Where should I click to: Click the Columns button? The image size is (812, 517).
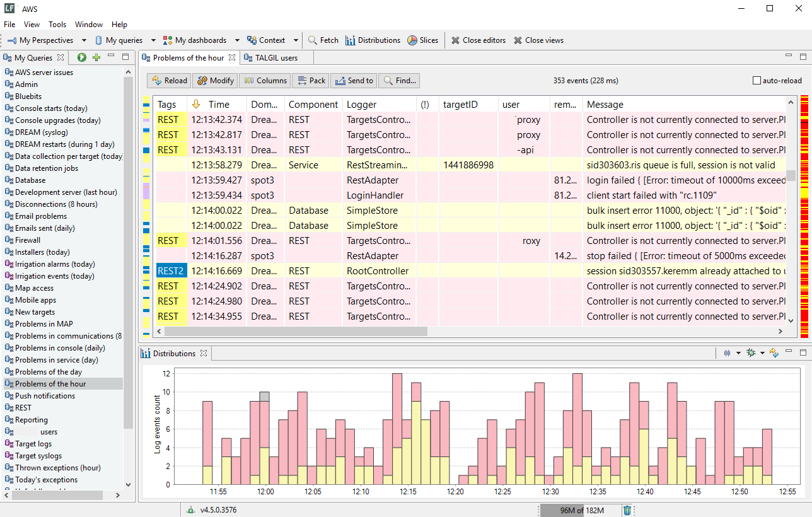(265, 81)
